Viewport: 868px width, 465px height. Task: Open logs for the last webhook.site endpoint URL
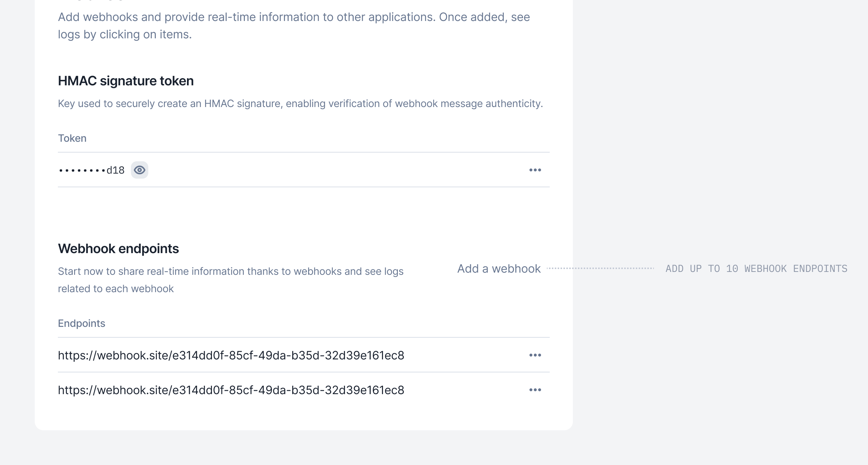(231, 390)
